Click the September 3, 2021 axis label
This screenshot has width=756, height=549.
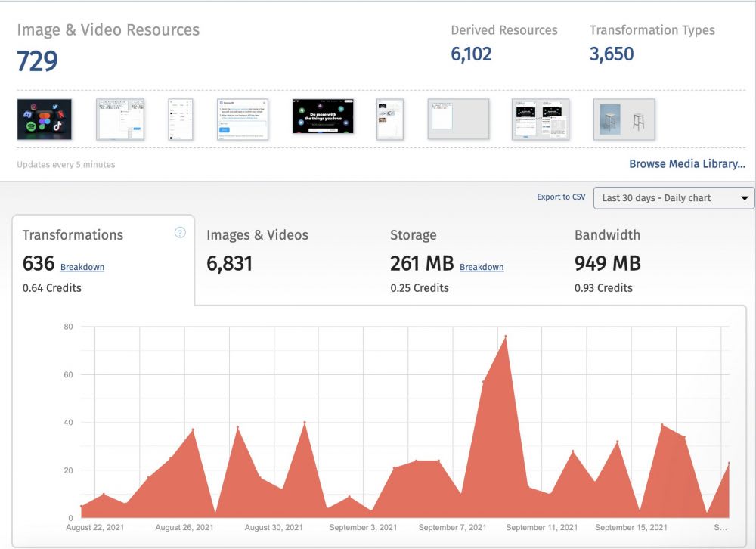click(363, 527)
